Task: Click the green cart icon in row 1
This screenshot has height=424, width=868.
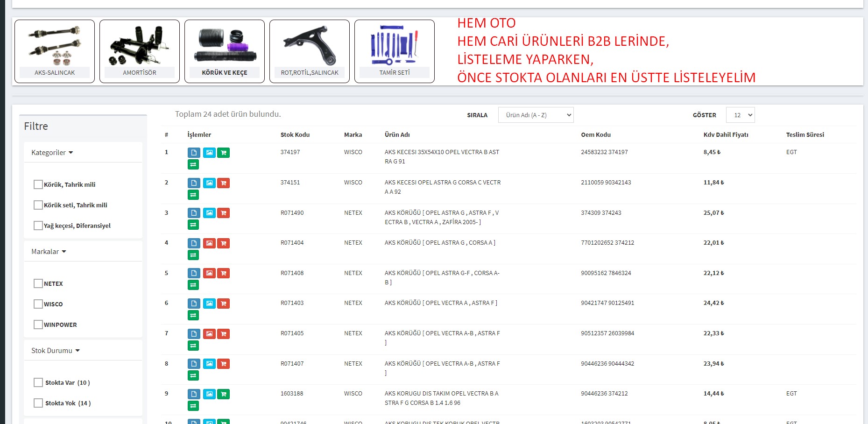Action: click(223, 153)
